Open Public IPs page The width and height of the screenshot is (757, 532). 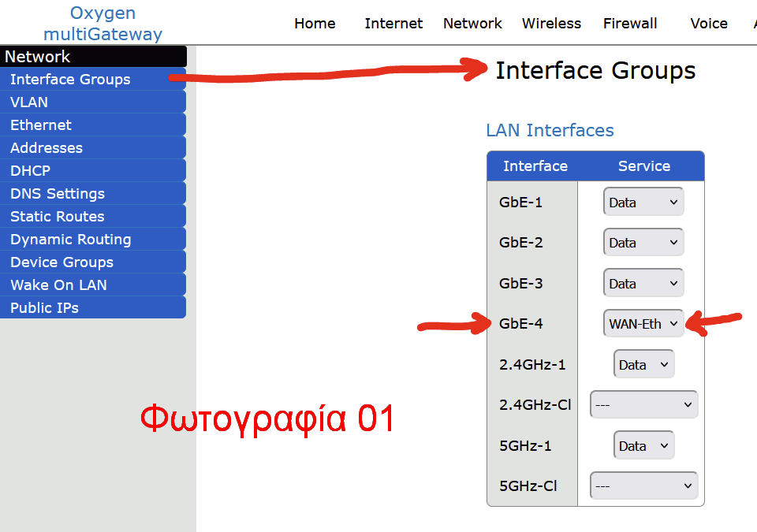click(x=93, y=307)
